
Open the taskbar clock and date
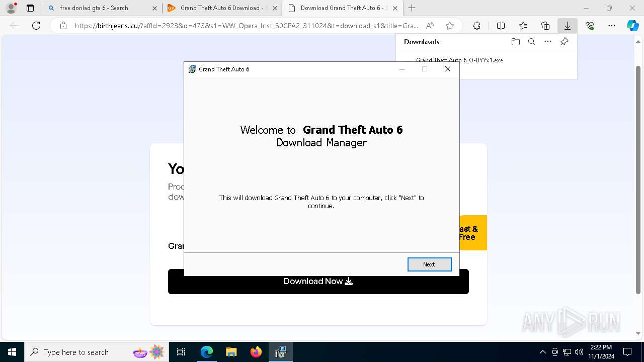click(x=601, y=352)
